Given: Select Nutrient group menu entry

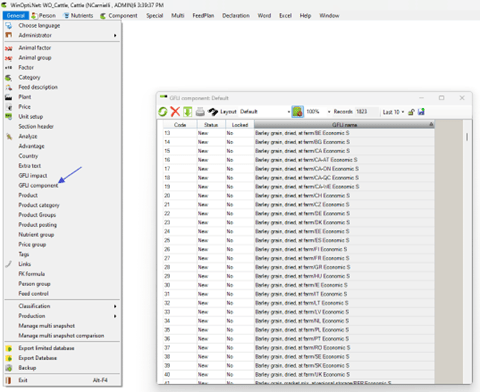Looking at the screenshot, I should 36,235.
